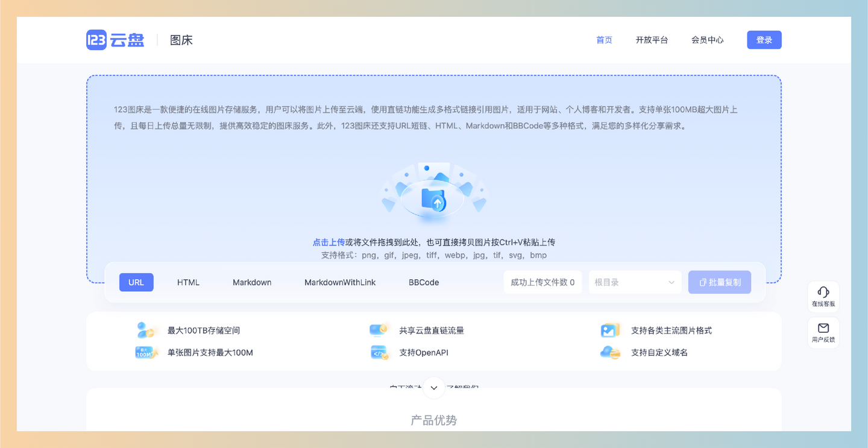
Task: Click the 支持各类主流图片格式 icon
Action: [610, 330]
